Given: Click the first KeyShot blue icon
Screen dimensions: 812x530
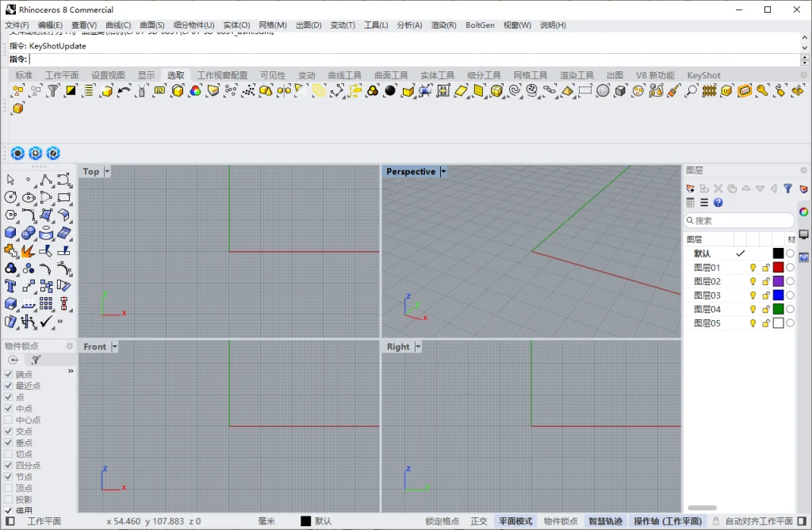Looking at the screenshot, I should pyautogui.click(x=17, y=153).
